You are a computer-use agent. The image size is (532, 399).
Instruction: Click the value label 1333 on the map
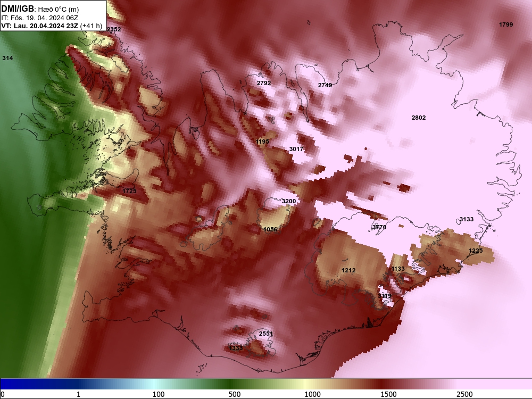(236, 348)
